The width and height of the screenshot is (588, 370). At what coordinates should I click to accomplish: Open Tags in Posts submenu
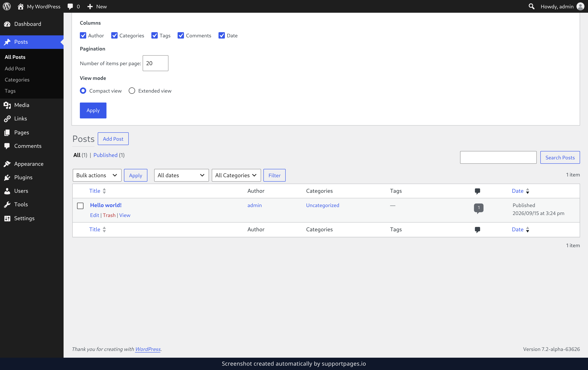10,91
